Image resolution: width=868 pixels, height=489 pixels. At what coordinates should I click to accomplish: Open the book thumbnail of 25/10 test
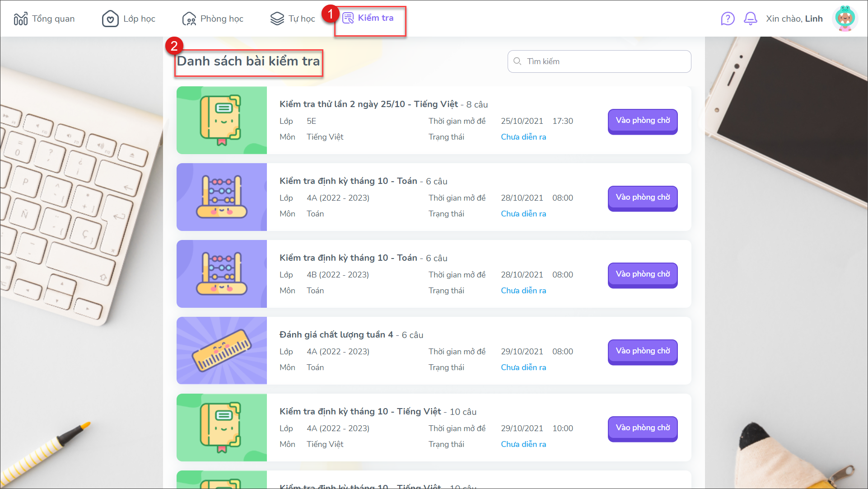click(x=221, y=120)
